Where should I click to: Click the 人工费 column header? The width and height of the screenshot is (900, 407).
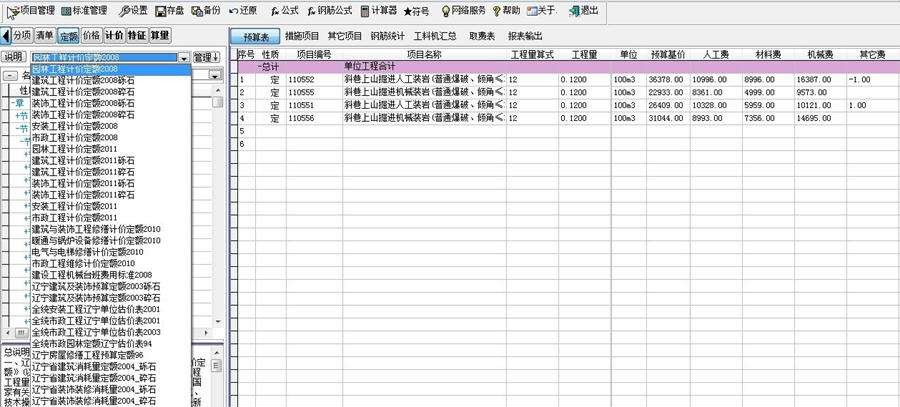716,55
